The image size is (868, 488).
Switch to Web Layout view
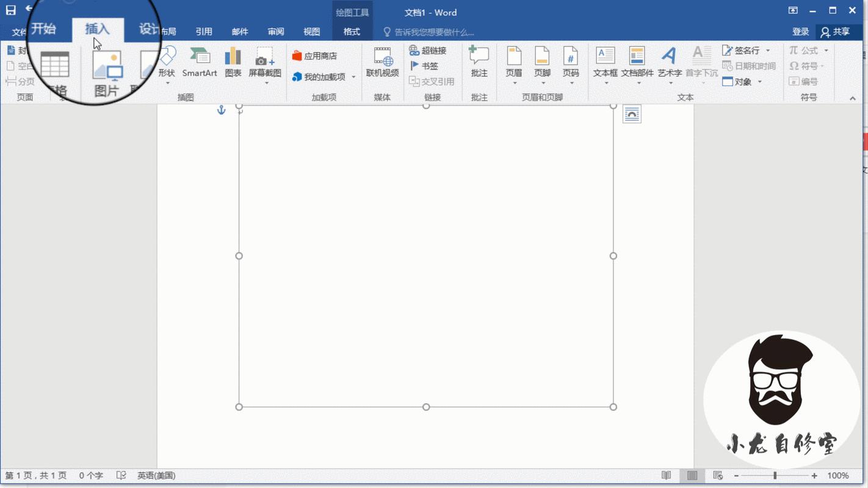tap(718, 476)
